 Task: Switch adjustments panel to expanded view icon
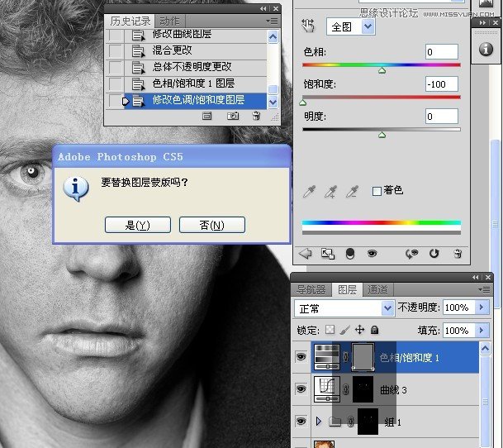pos(328,254)
